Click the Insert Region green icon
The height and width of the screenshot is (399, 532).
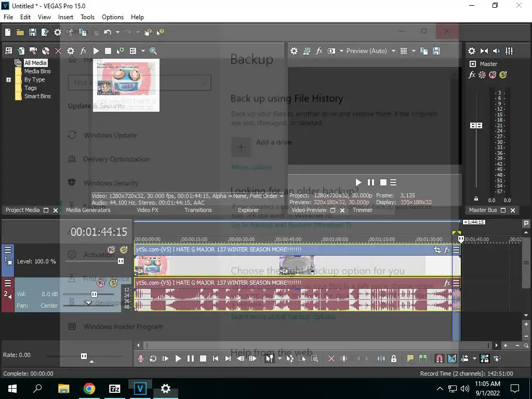tap(423, 358)
